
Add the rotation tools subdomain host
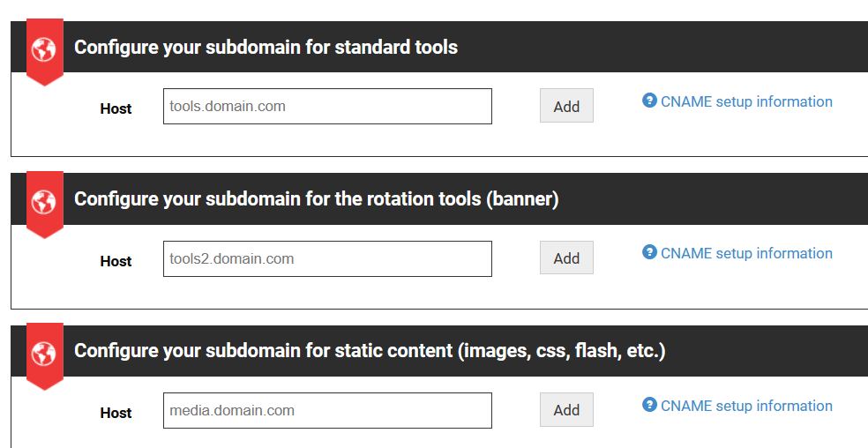pyautogui.click(x=566, y=258)
